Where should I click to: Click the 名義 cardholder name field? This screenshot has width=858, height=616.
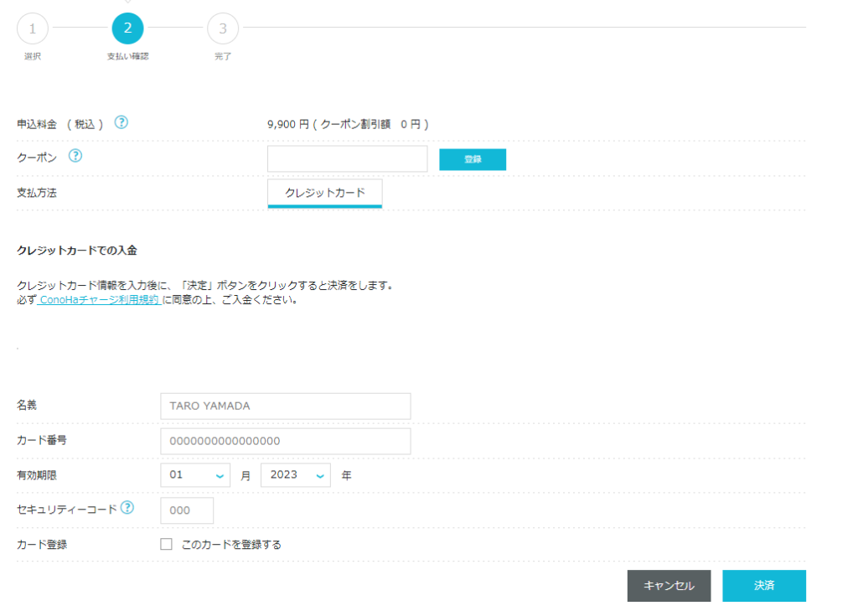point(285,406)
